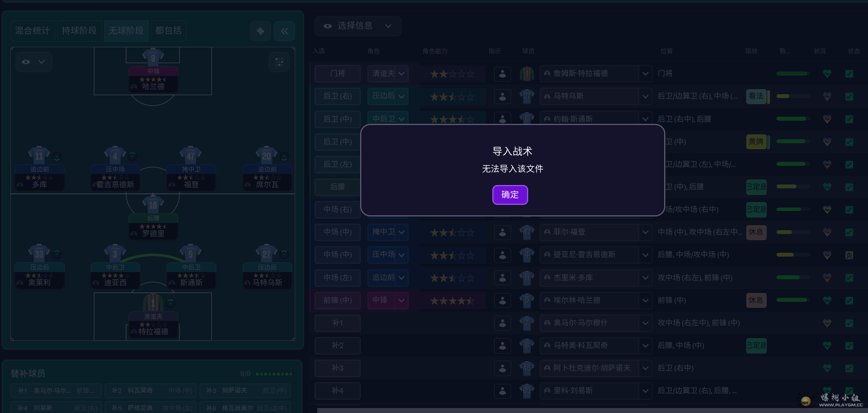Open player profile icon for 詹姆斯·特拉福德
868x413 pixels.
coord(502,74)
